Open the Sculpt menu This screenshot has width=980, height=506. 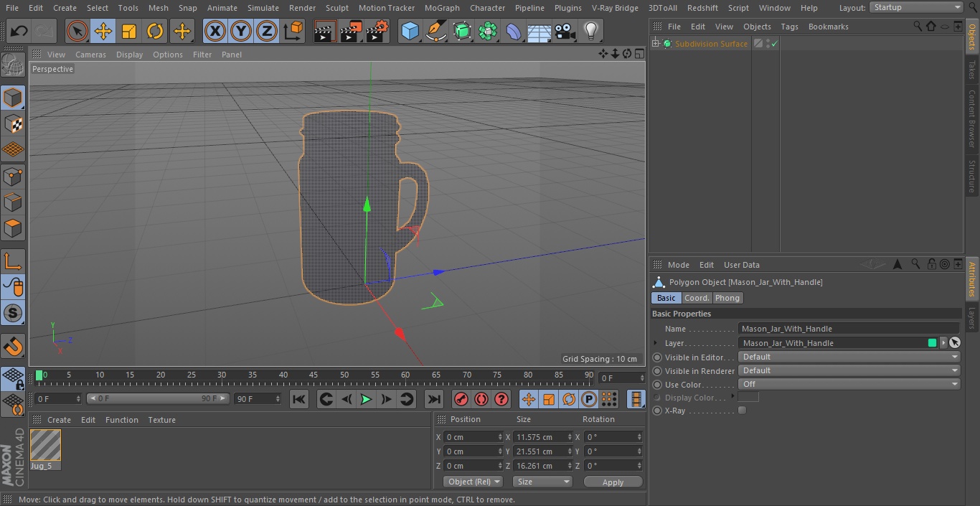coord(336,8)
